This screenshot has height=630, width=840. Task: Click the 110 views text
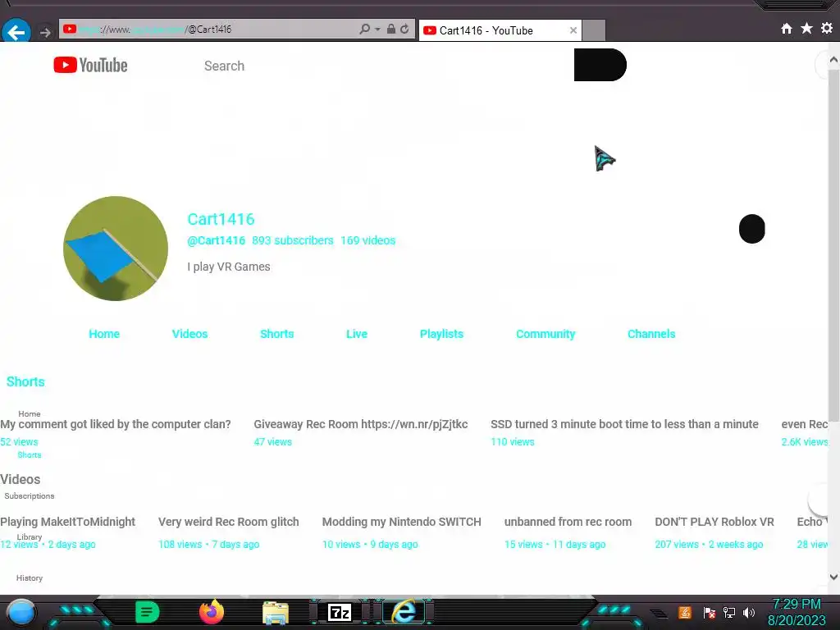click(x=513, y=442)
